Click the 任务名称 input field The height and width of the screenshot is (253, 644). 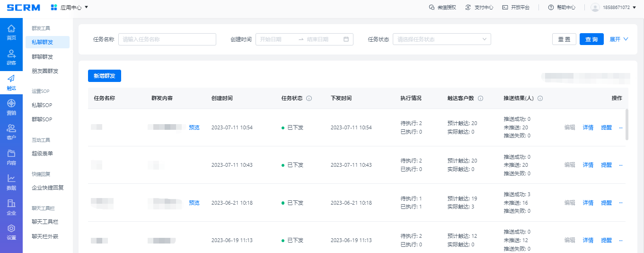pos(167,39)
